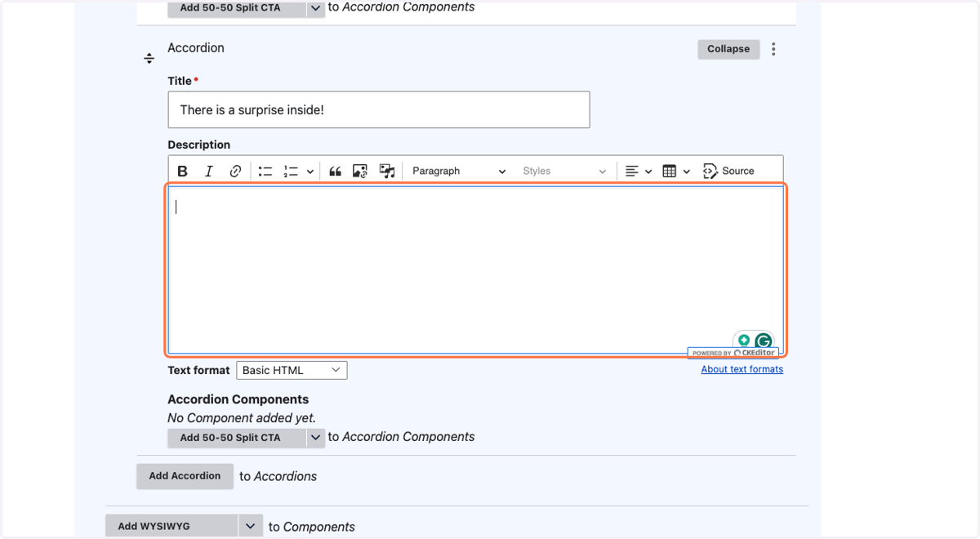
Task: Open text alignment options arrow
Action: click(x=648, y=171)
